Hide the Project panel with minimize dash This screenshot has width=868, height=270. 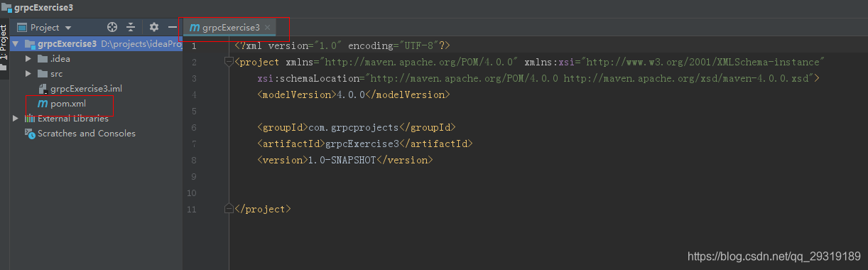[x=173, y=27]
